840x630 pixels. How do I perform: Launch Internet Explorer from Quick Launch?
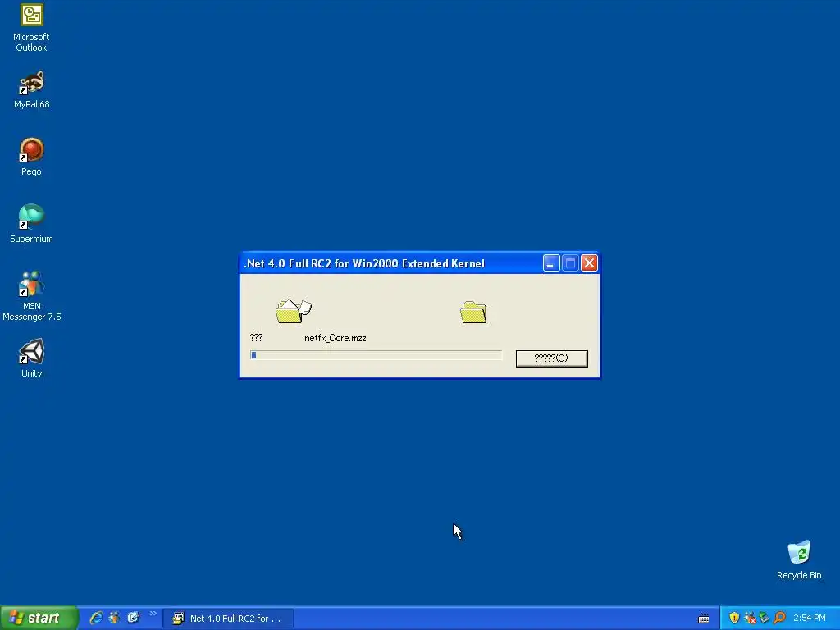coord(96,618)
